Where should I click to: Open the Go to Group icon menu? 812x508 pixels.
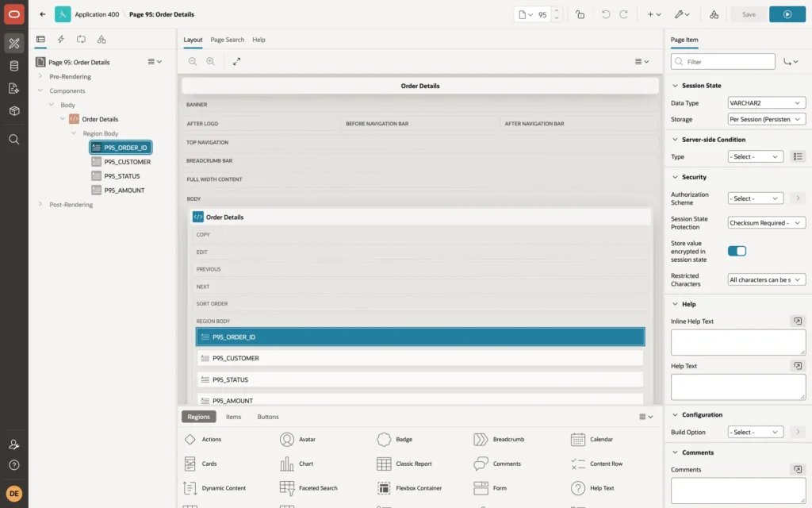click(x=791, y=62)
